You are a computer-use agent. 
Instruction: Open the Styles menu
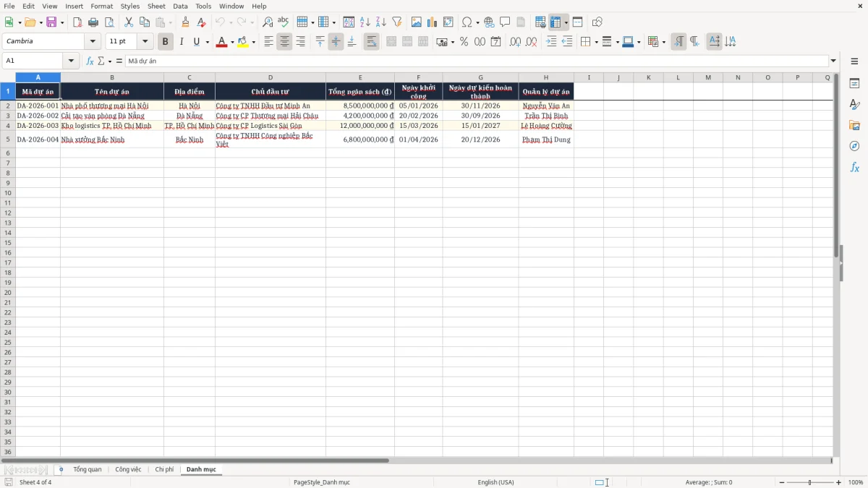[130, 6]
